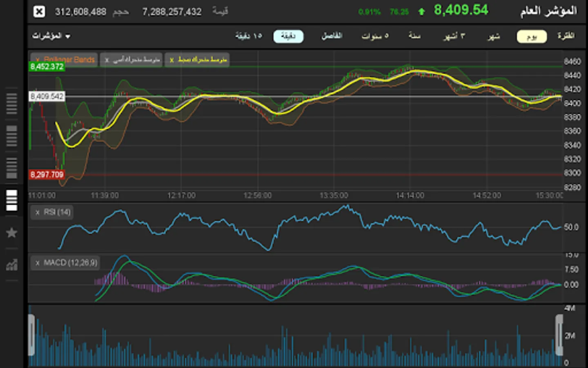Switch period to ٣ أشهر

[x=454, y=36]
